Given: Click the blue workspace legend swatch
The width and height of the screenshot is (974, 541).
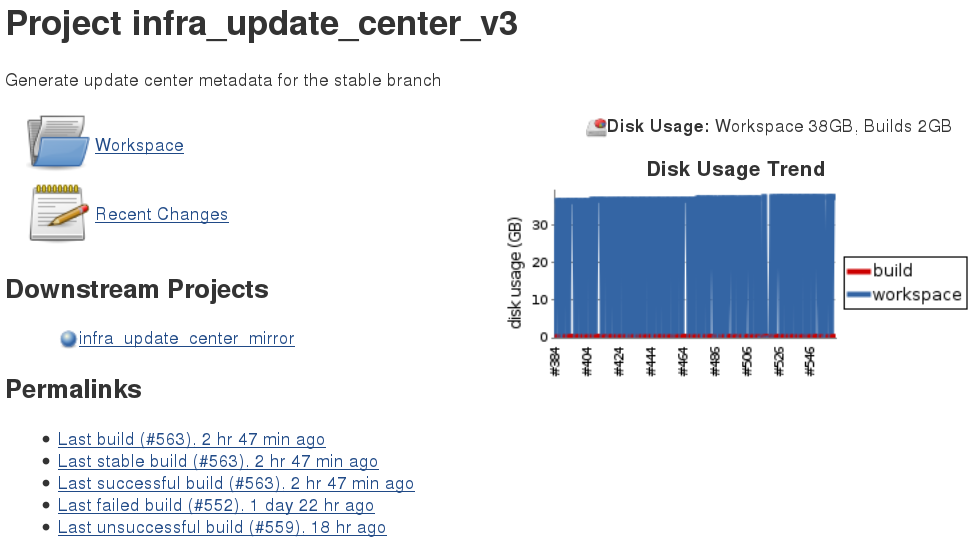Looking at the screenshot, I should tap(858, 295).
